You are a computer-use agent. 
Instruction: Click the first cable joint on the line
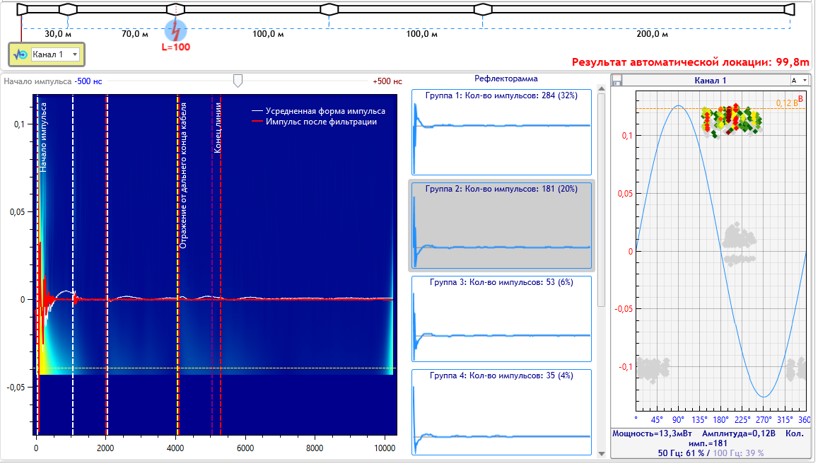point(67,9)
